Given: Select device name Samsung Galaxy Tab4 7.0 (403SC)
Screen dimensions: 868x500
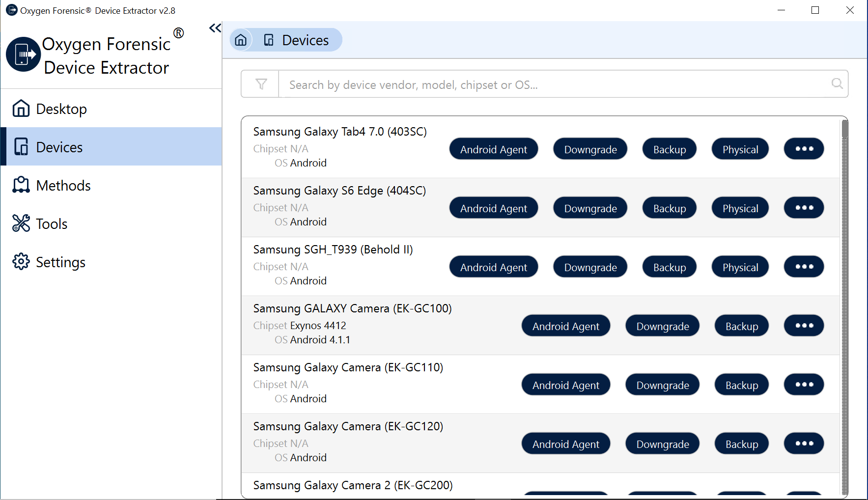Looking at the screenshot, I should click(x=340, y=132).
